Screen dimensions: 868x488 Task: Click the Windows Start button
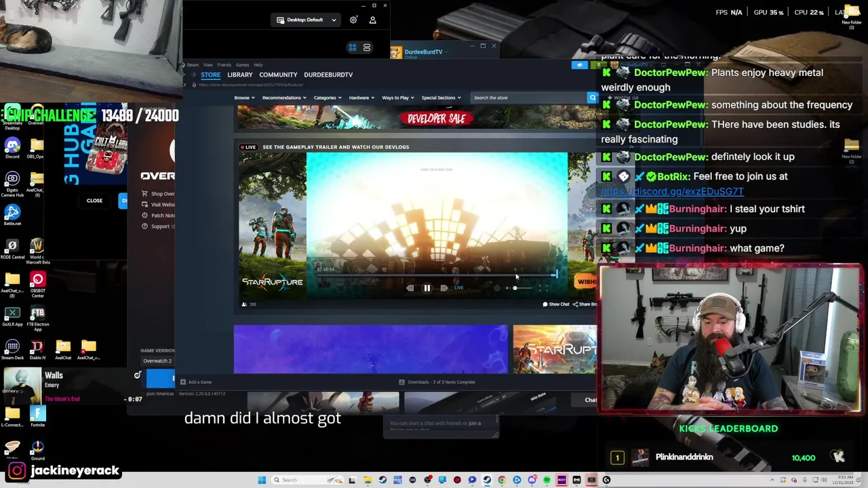(262, 480)
